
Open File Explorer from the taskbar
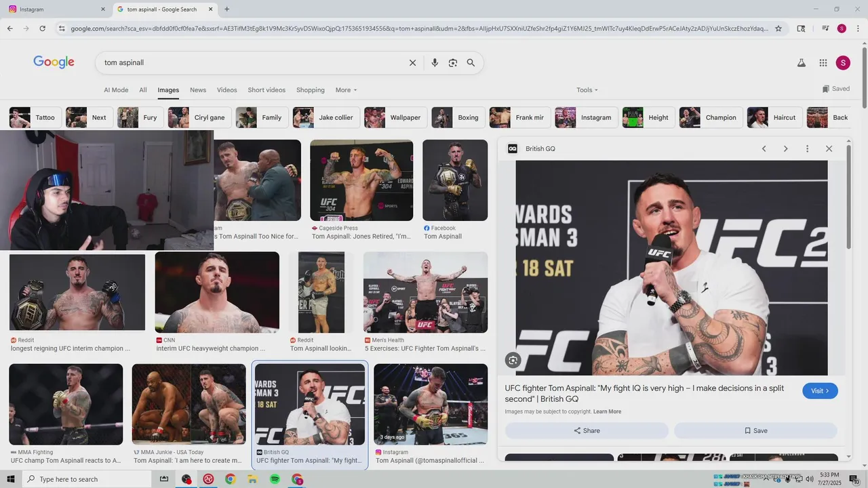click(x=252, y=479)
